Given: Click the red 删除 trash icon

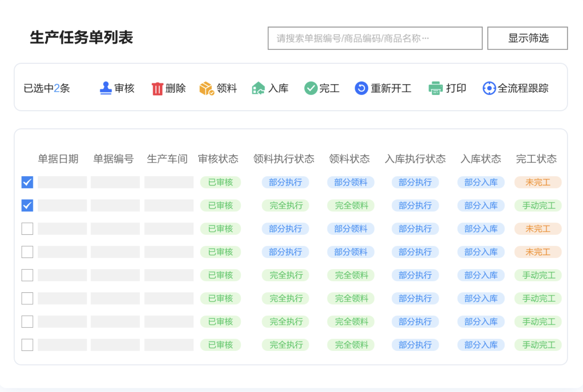Looking at the screenshot, I should 157,88.
